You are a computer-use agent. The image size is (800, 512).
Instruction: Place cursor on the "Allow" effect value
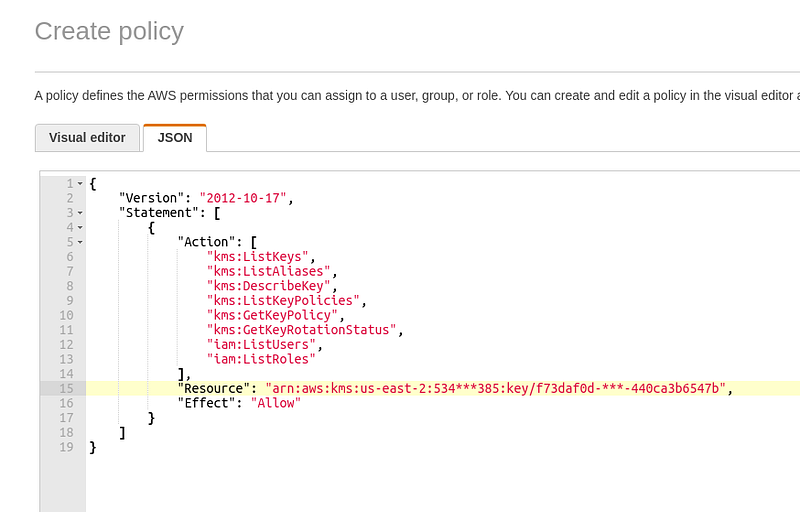click(x=276, y=403)
